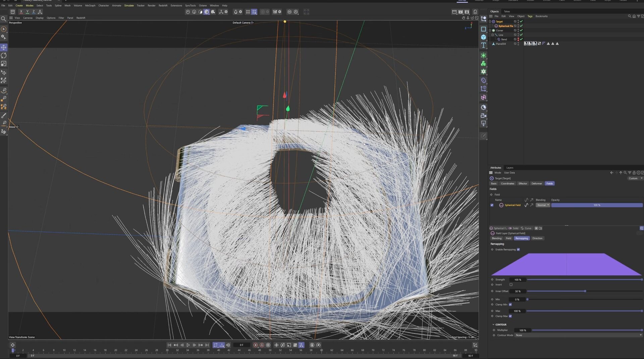The height and width of the screenshot is (359, 644).
Task: Switch to the Layers tab
Action: (510, 168)
